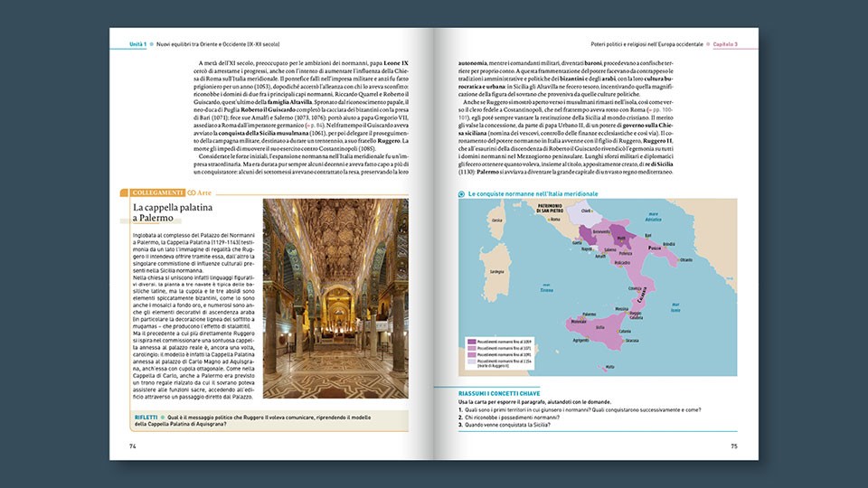Click the southern Italy Norman conquests map
Viewport: 868px width, 488px height.
[x=598, y=287]
